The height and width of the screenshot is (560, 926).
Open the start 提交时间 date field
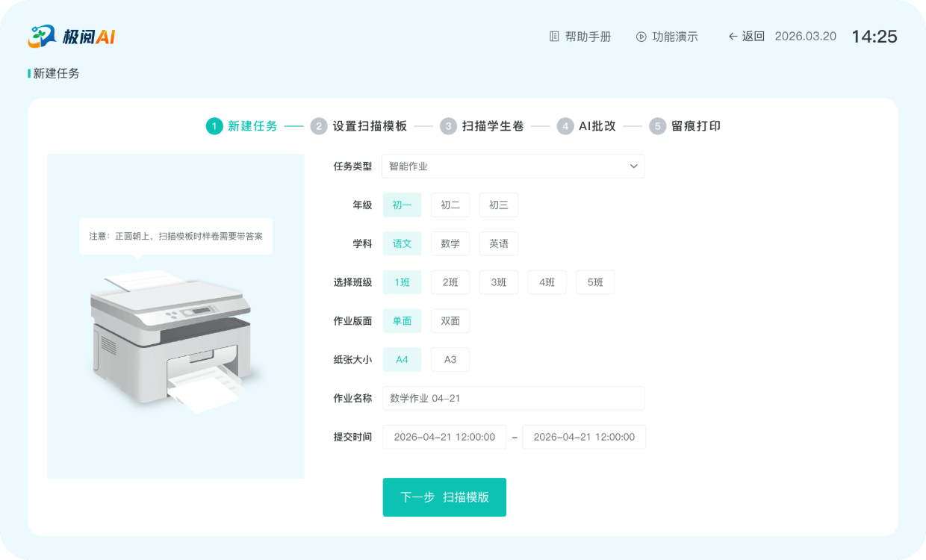pyautogui.click(x=444, y=437)
